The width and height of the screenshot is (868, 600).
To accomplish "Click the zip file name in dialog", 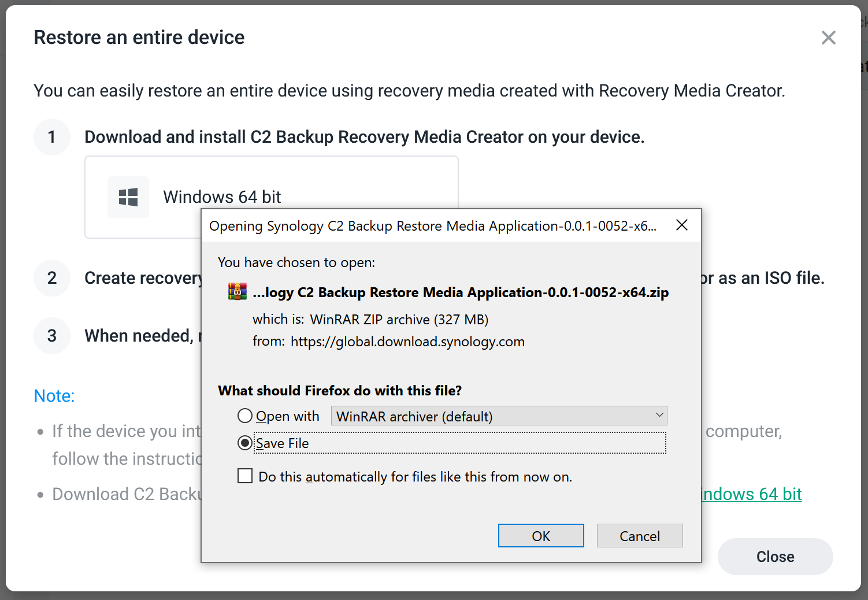I will click(461, 292).
